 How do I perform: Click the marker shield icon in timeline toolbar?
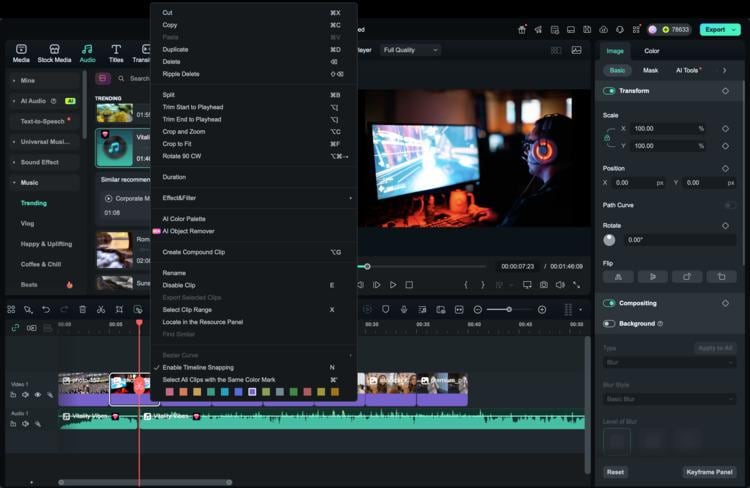tap(386, 310)
